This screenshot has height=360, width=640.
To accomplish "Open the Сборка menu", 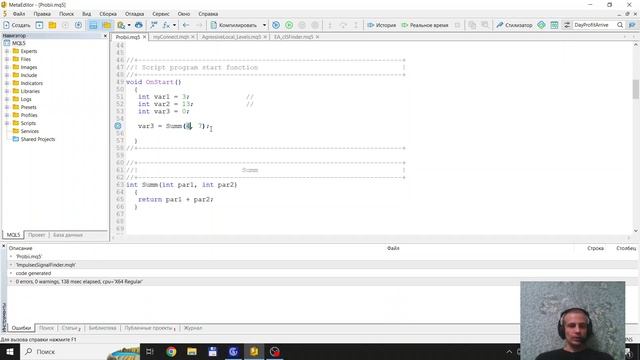I will click(108, 14).
